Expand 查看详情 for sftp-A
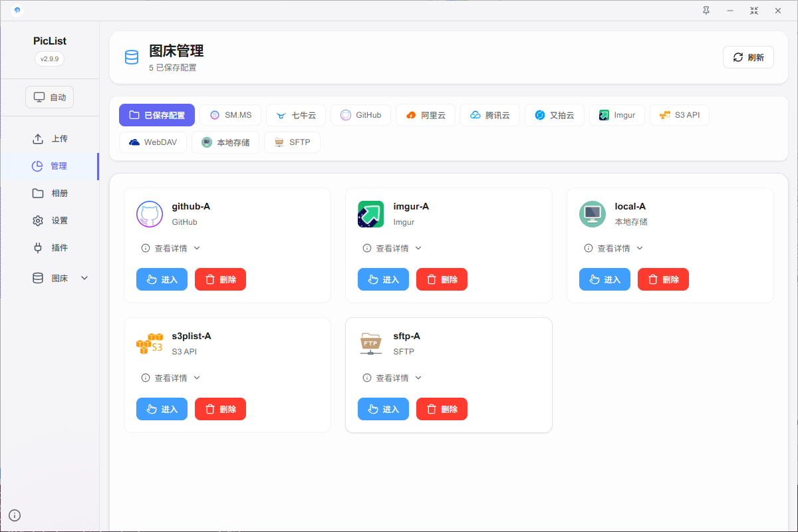The width and height of the screenshot is (798, 532). (392, 378)
